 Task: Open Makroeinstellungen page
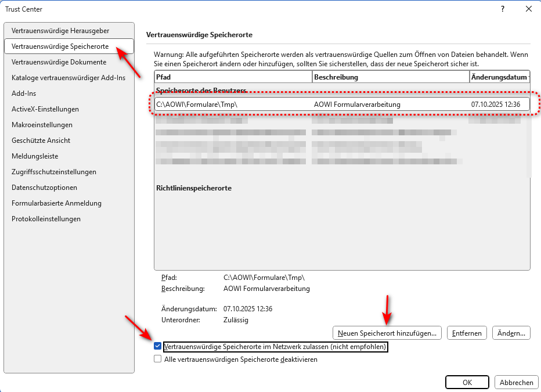(x=42, y=124)
